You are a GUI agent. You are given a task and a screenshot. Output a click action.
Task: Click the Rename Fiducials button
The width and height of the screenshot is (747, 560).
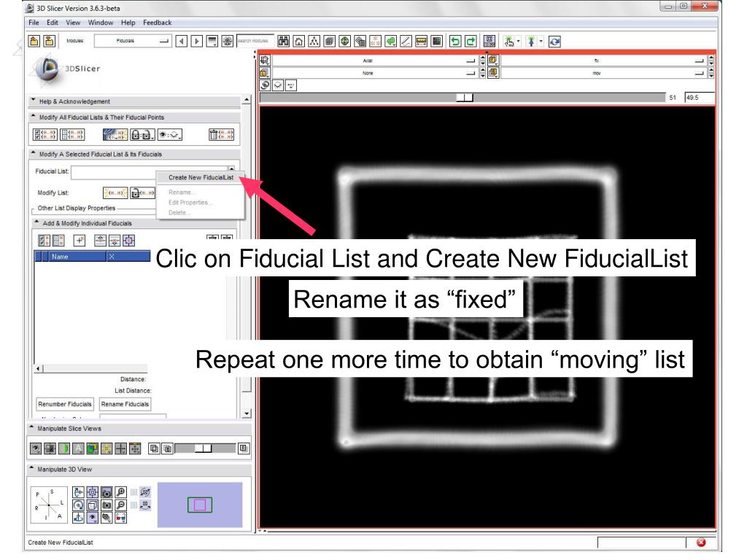coord(125,404)
